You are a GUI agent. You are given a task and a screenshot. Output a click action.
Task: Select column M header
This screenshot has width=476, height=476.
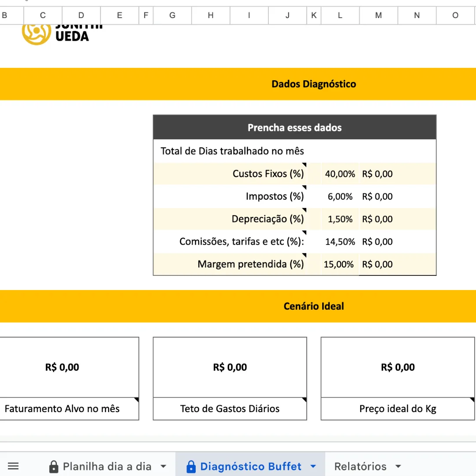379,15
